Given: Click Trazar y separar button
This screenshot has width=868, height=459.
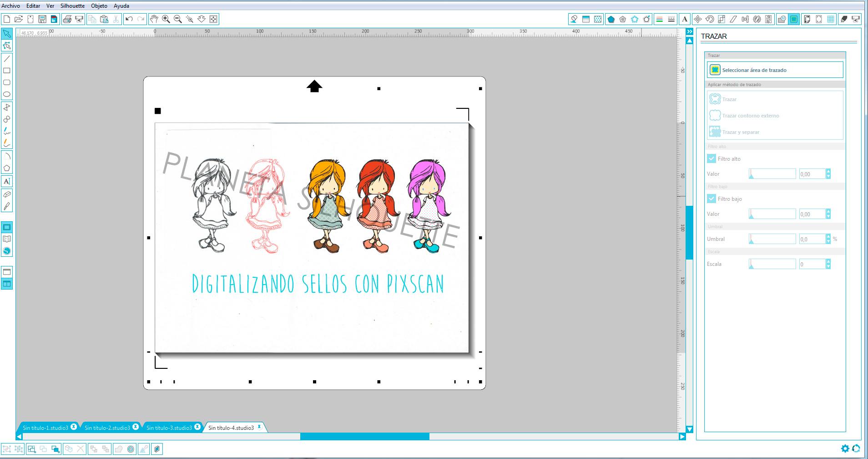Looking at the screenshot, I should [741, 132].
